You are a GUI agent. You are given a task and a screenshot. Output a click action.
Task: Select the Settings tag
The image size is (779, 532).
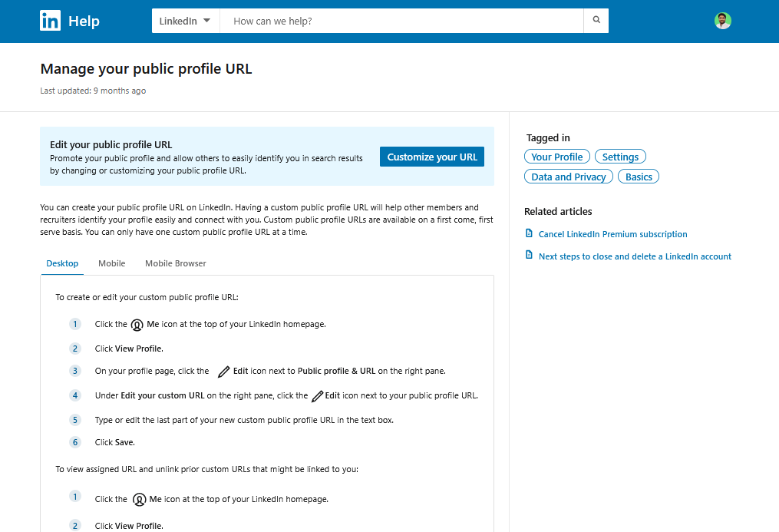620,157
